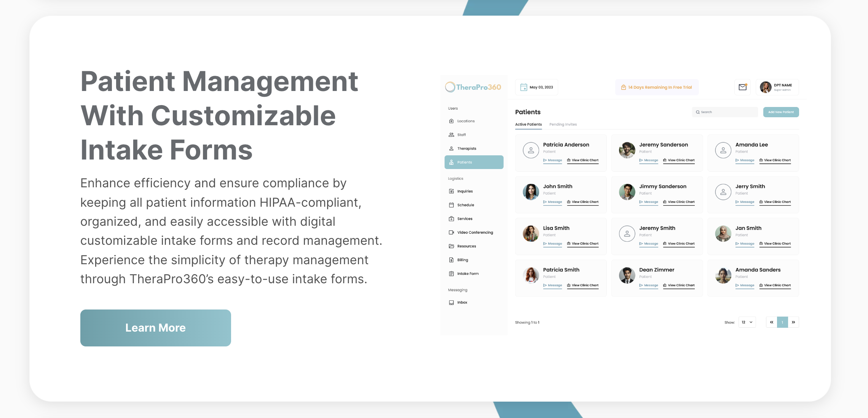Open the Video Conferencing camera icon
Viewport: 868px width, 418px height.
point(451,232)
